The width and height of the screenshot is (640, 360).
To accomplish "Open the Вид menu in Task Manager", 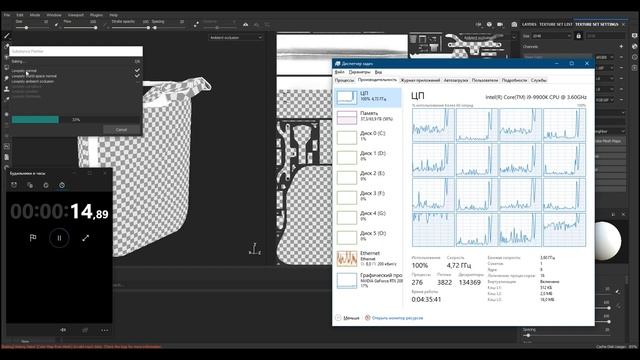I will (x=378, y=72).
